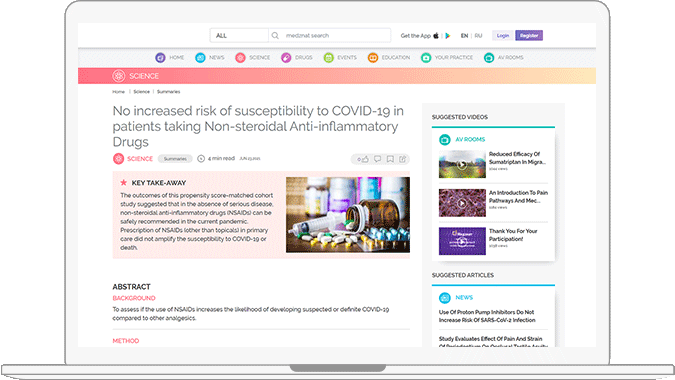Go to the Science nav section
The image size is (675, 380).
[x=253, y=57]
